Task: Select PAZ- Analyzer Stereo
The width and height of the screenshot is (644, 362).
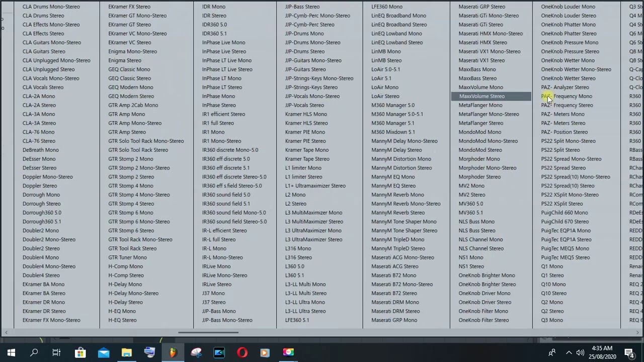Action: tap(565, 87)
